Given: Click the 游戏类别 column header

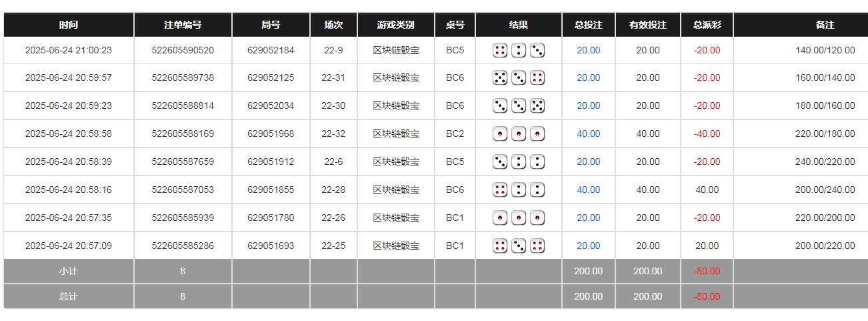Looking at the screenshot, I should coord(396,25).
